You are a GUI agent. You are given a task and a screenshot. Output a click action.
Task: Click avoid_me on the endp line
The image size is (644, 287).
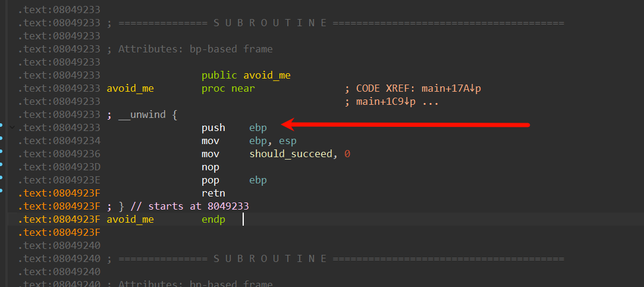pyautogui.click(x=130, y=220)
